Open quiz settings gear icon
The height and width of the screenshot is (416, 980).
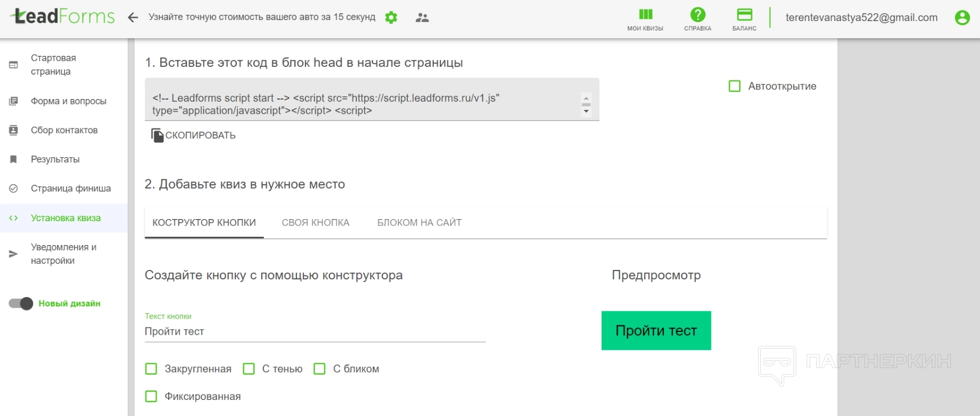(x=391, y=18)
